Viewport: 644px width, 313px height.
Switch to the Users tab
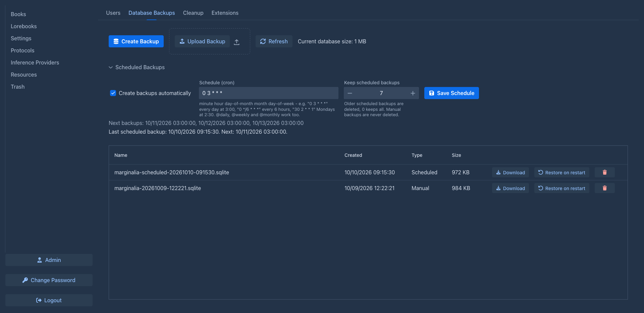113,13
